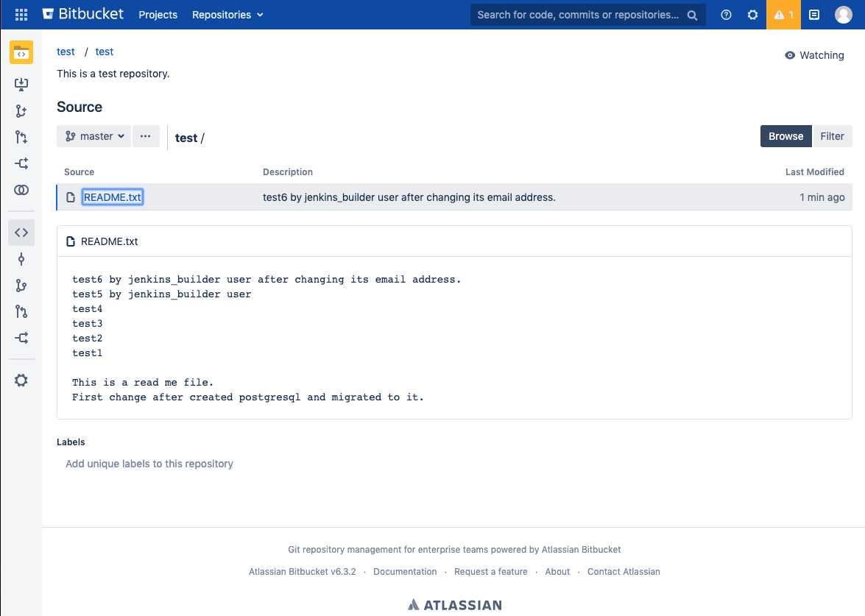Click the Documentation footer link
The image size is (865, 616).
pos(405,572)
